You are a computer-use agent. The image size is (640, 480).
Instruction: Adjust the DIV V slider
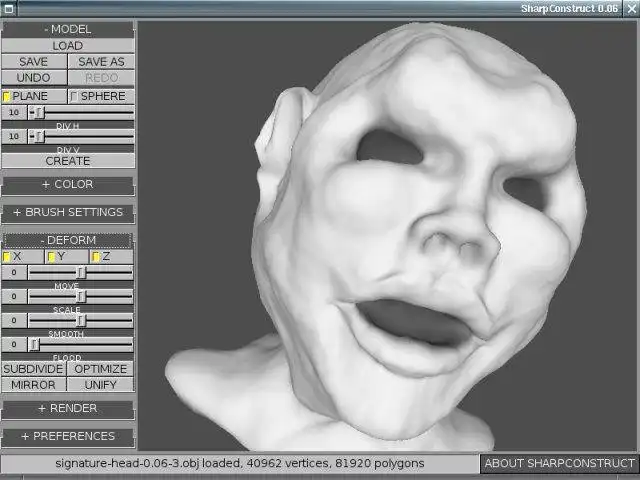point(81,136)
